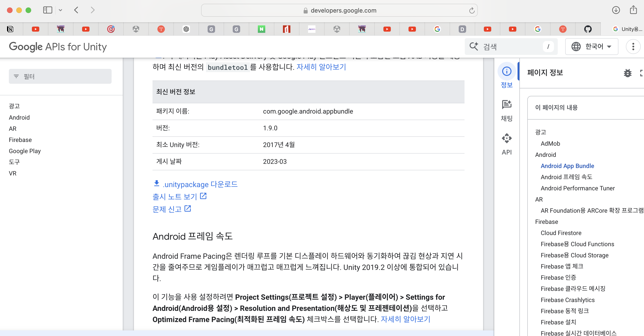644x336 pixels.
Task: Switch to the Notion browser tab
Action: (x=10, y=29)
